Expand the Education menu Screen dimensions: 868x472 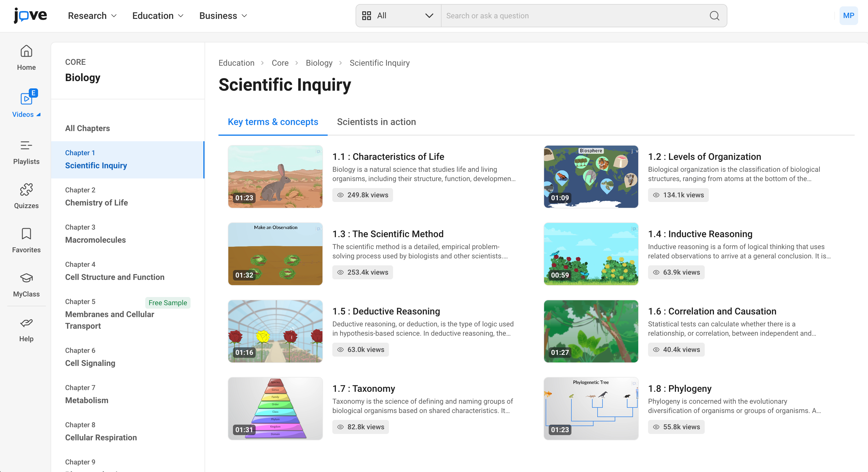pyautogui.click(x=158, y=15)
